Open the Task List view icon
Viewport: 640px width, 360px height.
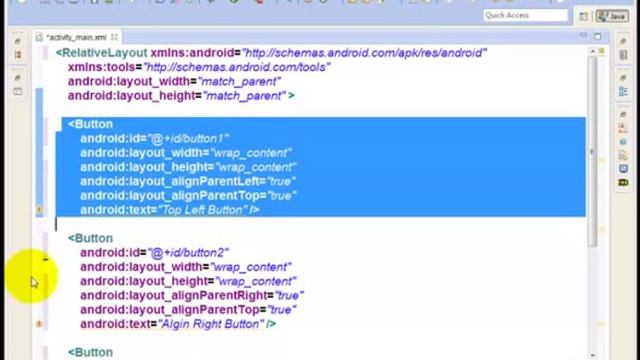(x=623, y=54)
